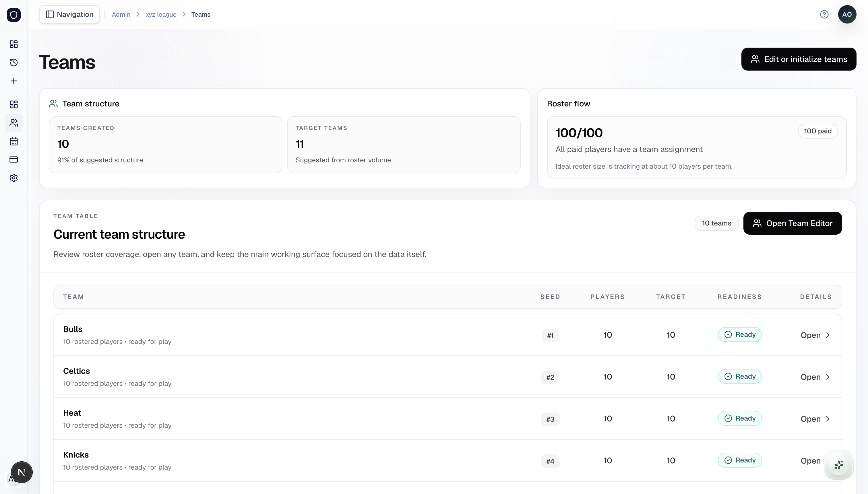Click the Ready badge for Celtics
This screenshot has width=868, height=494.
(740, 376)
